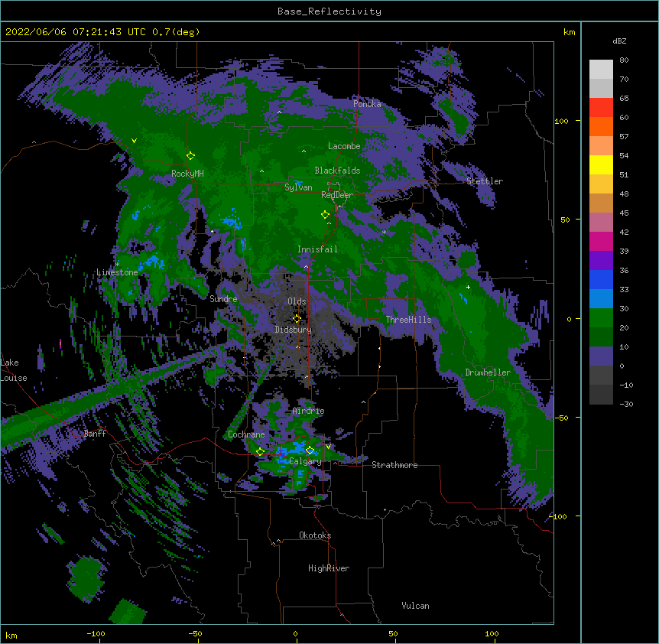Click the Sylvan label
The width and height of the screenshot is (659, 644).
298,187
